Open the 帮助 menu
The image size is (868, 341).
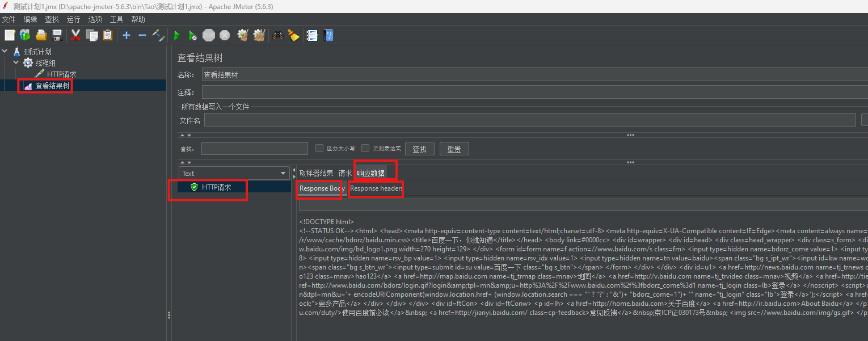[138, 19]
